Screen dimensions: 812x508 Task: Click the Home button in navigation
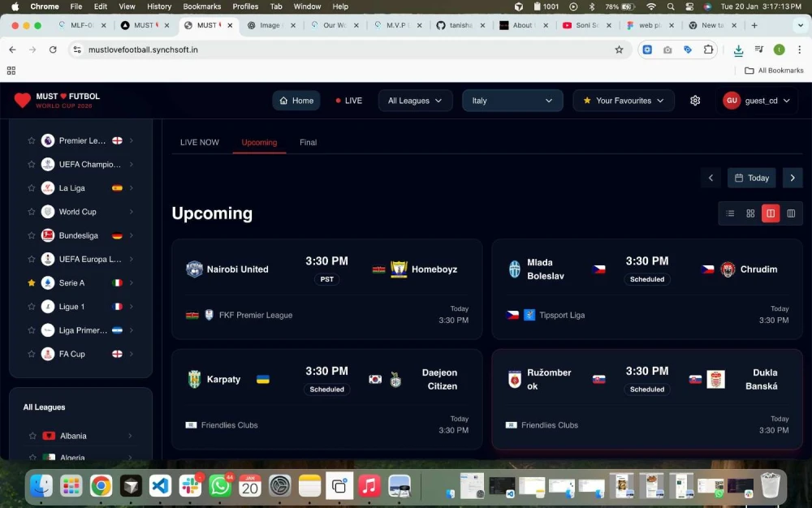coord(296,101)
